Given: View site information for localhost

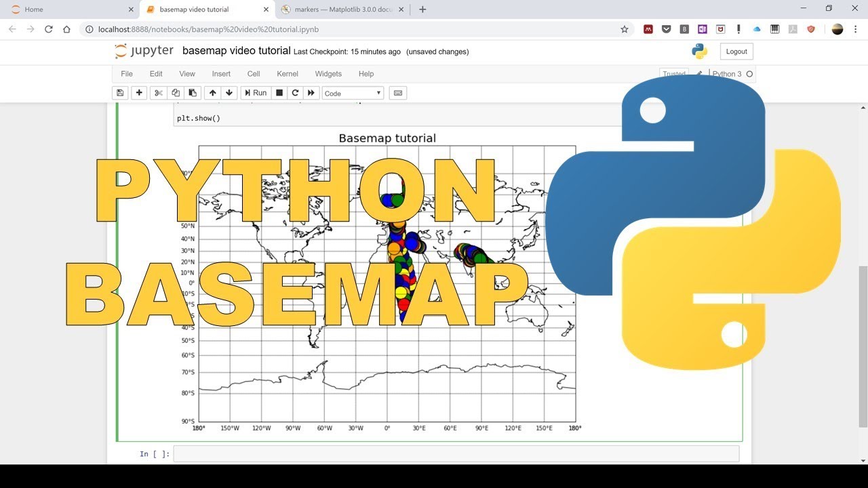Looking at the screenshot, I should coord(90,29).
